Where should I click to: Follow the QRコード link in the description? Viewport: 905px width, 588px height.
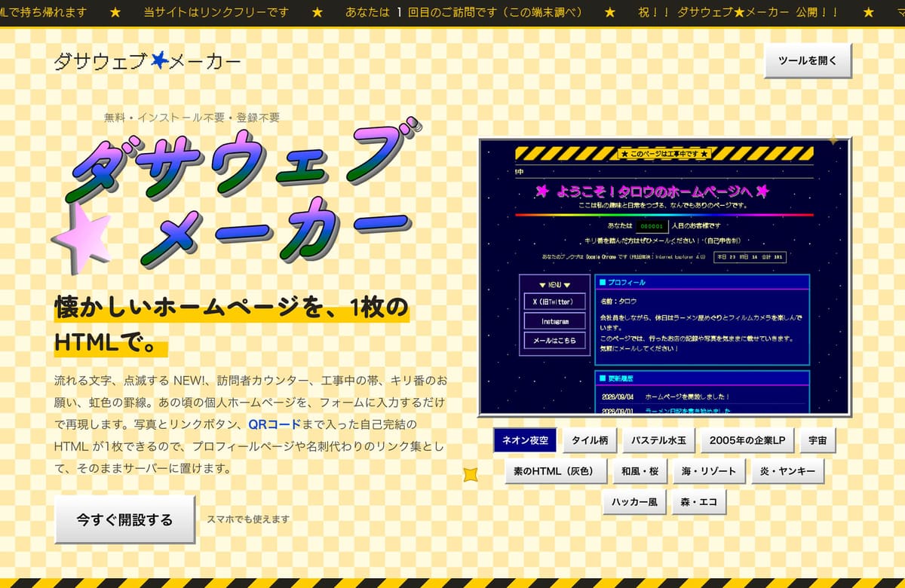pyautogui.click(x=275, y=424)
